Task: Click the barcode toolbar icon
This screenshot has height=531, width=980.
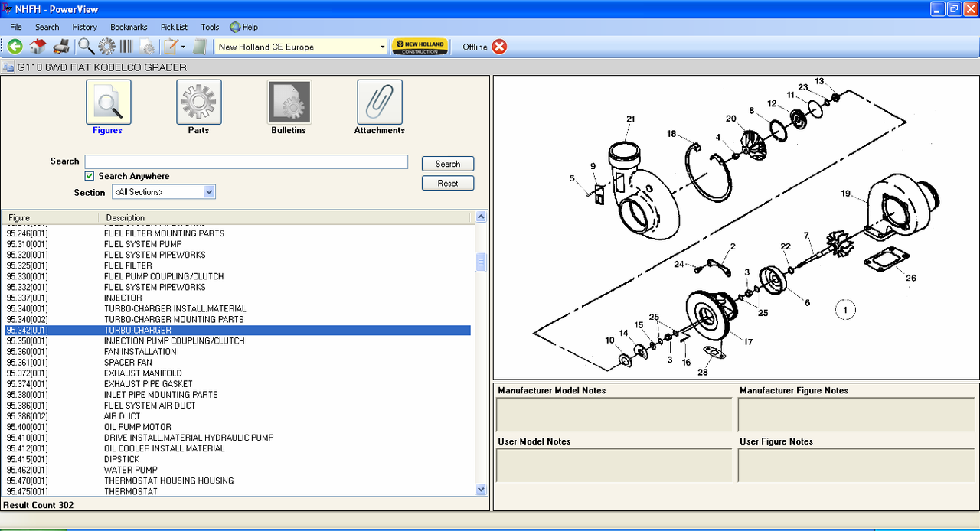Action: pyautogui.click(x=126, y=47)
